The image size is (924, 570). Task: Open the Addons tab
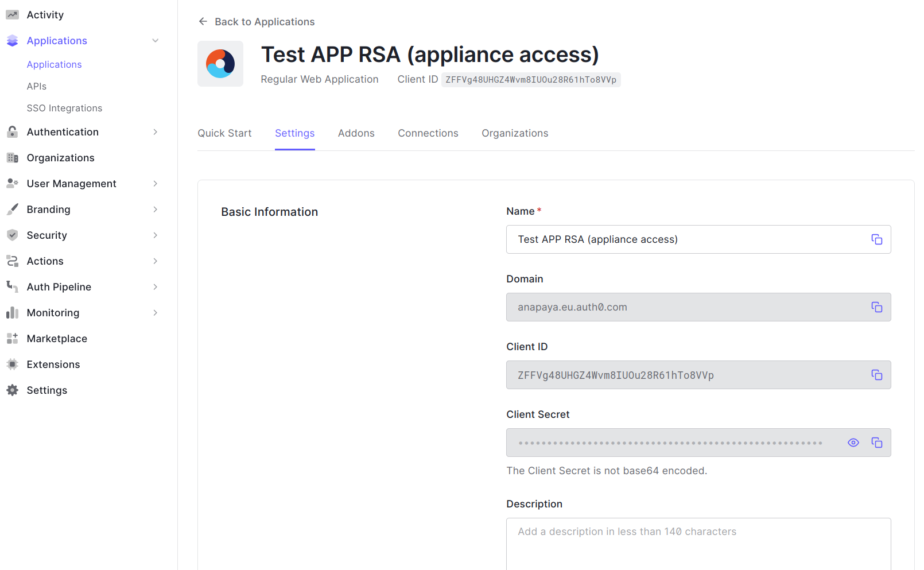point(356,133)
